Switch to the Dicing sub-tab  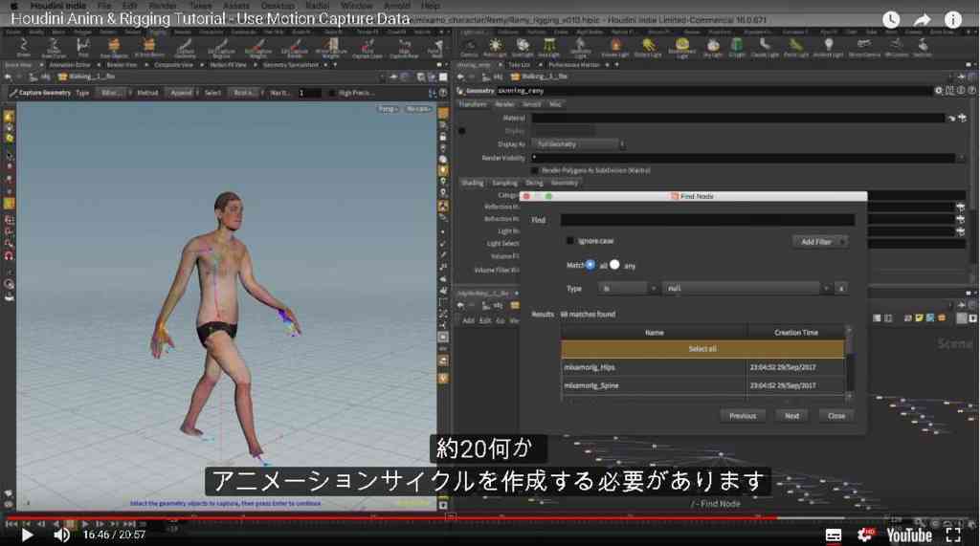534,183
